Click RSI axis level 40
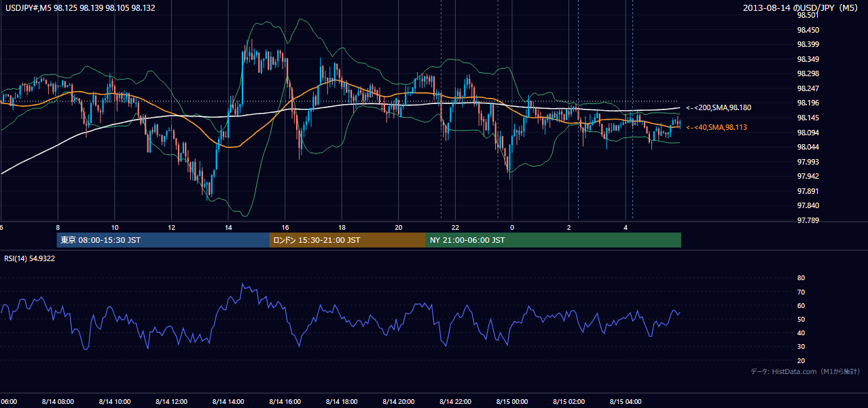 coord(801,333)
